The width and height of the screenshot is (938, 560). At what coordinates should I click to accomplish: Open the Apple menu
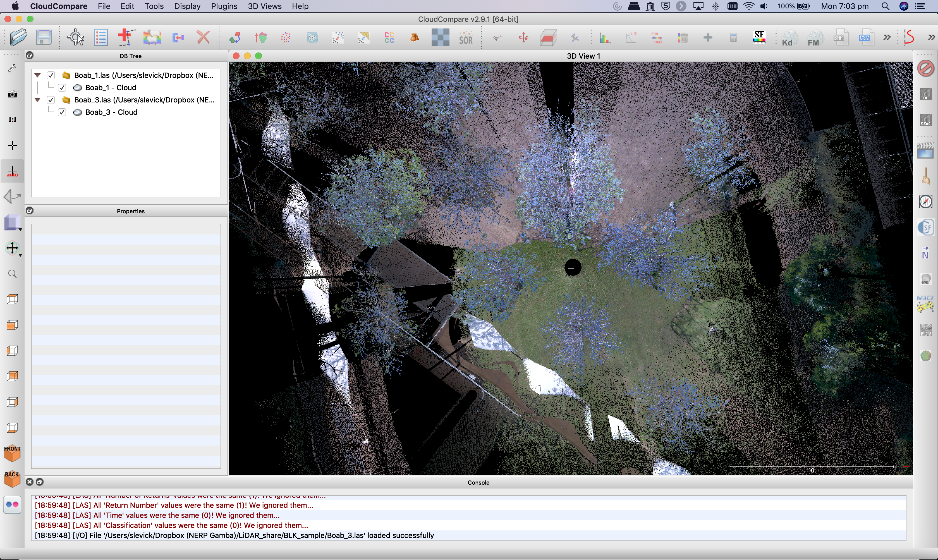point(15,6)
